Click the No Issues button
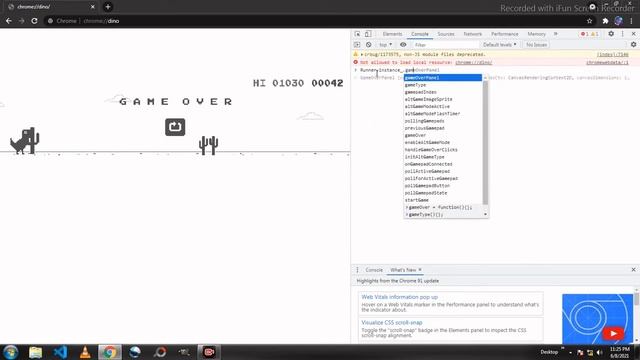This screenshot has width=640, height=360. [536, 44]
